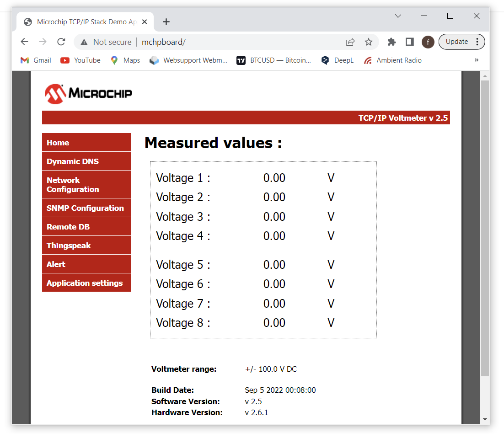Open the tab search chevron
This screenshot has width=504, height=438.
(x=398, y=16)
